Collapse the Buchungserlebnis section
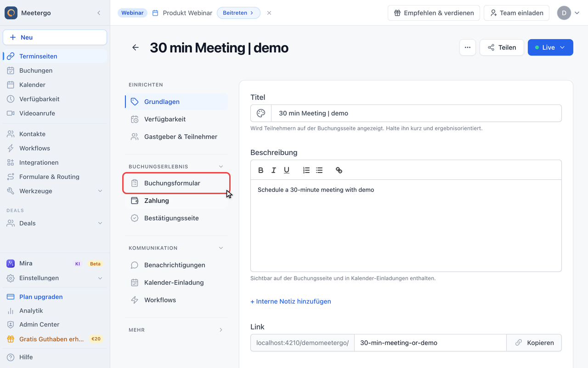588x368 pixels. pos(221,167)
